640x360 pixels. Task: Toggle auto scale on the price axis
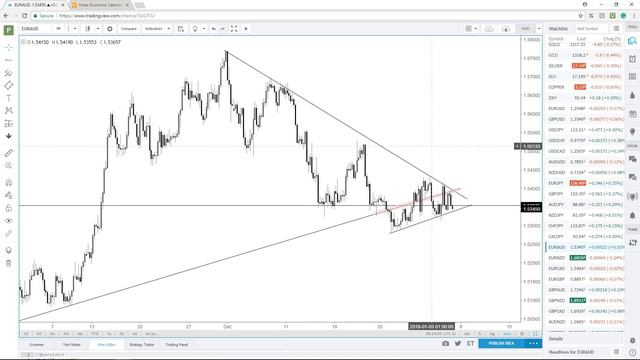pos(507,333)
